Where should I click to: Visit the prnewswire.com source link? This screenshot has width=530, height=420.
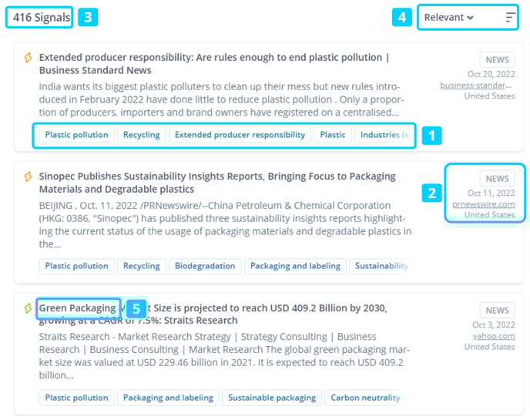click(484, 204)
